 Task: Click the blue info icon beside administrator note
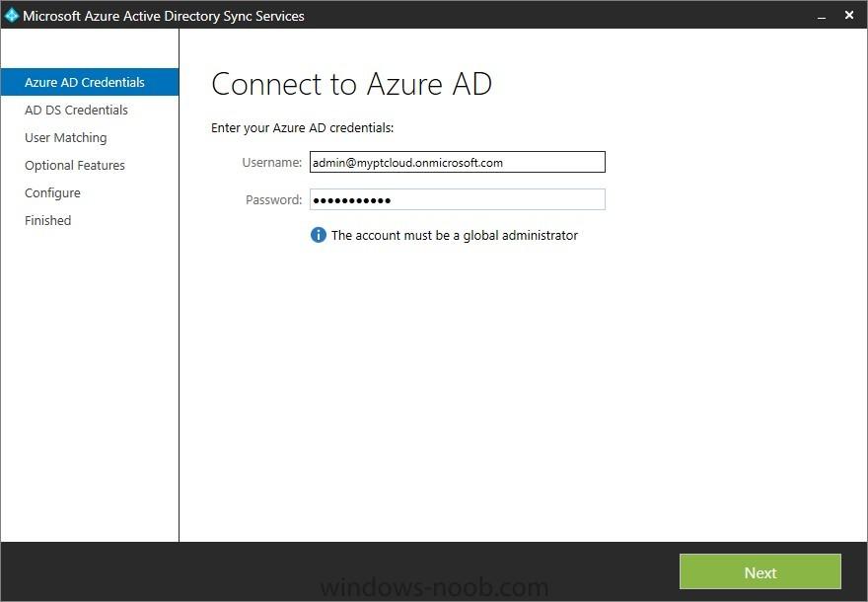tap(319, 235)
